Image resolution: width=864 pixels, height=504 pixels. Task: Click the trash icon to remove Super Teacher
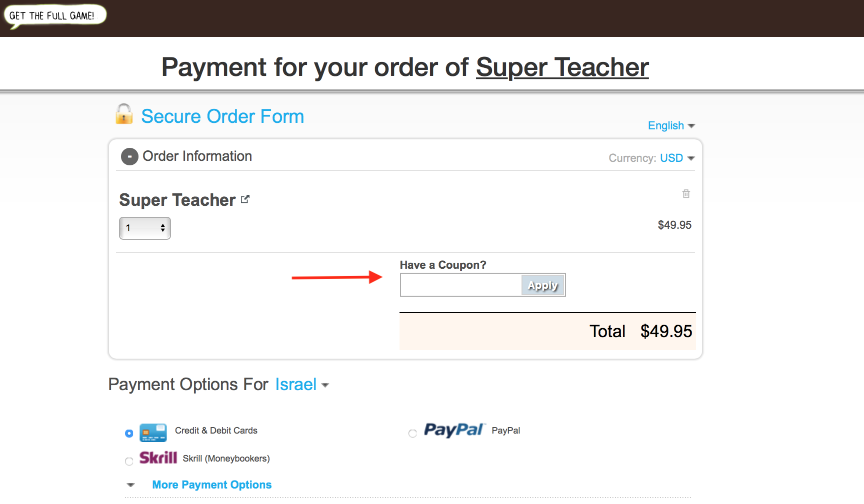tap(686, 193)
